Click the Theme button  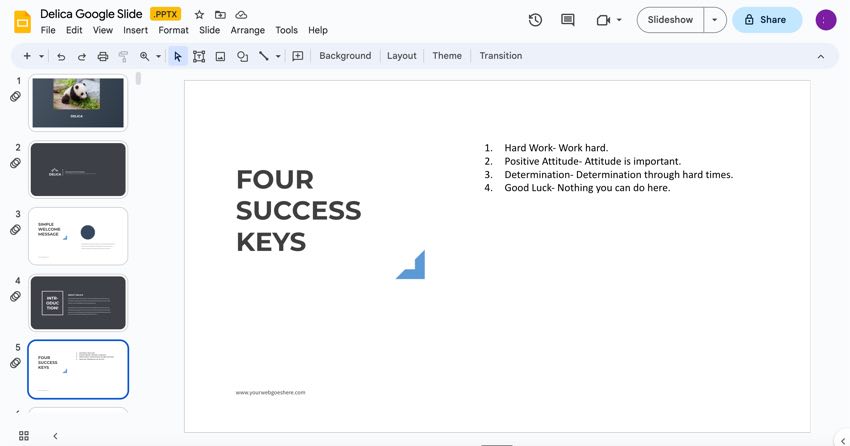pyautogui.click(x=447, y=56)
